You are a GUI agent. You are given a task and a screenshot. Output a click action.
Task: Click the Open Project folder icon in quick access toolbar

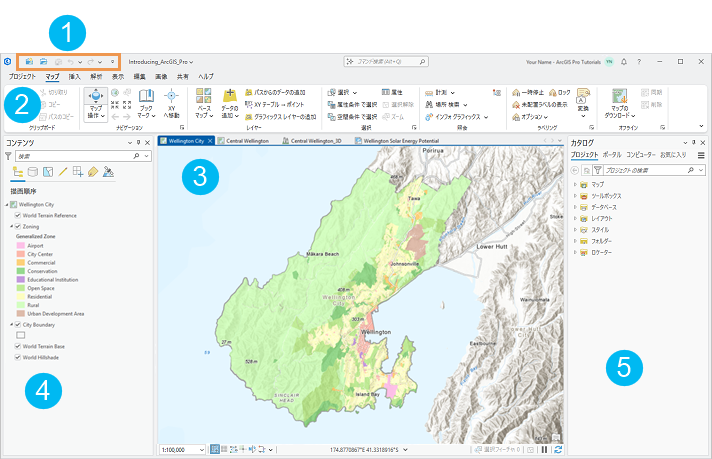(x=43, y=61)
